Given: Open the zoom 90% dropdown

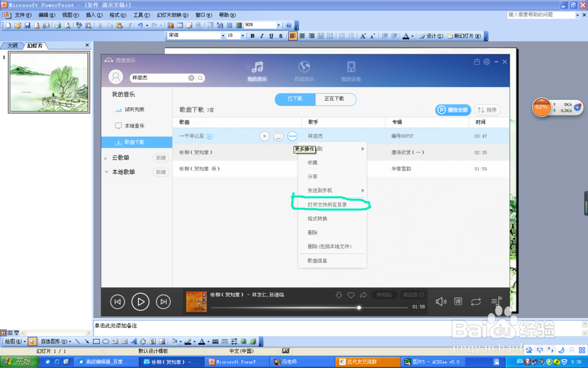Looking at the screenshot, I should pos(279,25).
